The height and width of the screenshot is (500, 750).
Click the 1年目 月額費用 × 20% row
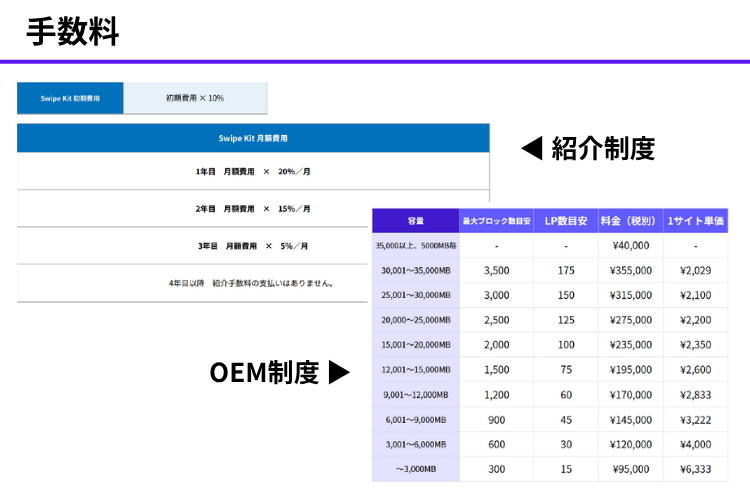[253, 172]
